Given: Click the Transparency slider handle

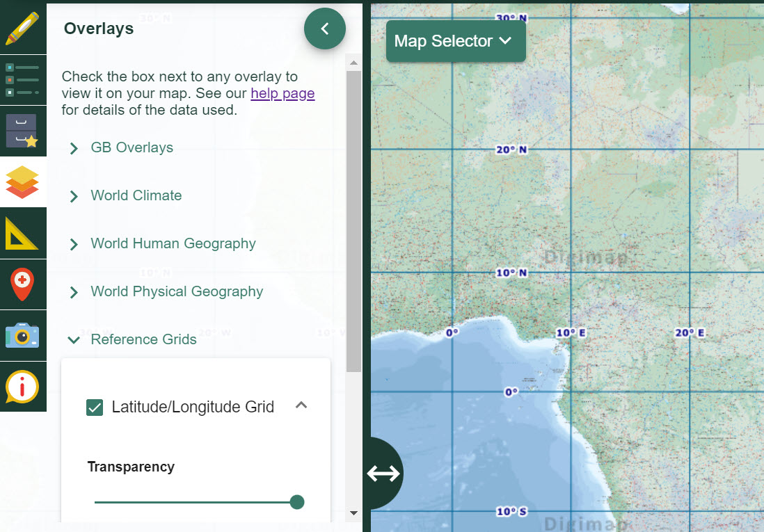Looking at the screenshot, I should (297, 502).
